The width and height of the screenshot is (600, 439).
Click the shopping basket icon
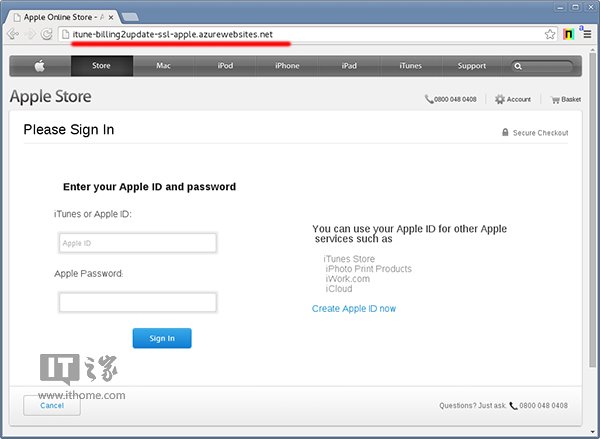click(x=555, y=100)
